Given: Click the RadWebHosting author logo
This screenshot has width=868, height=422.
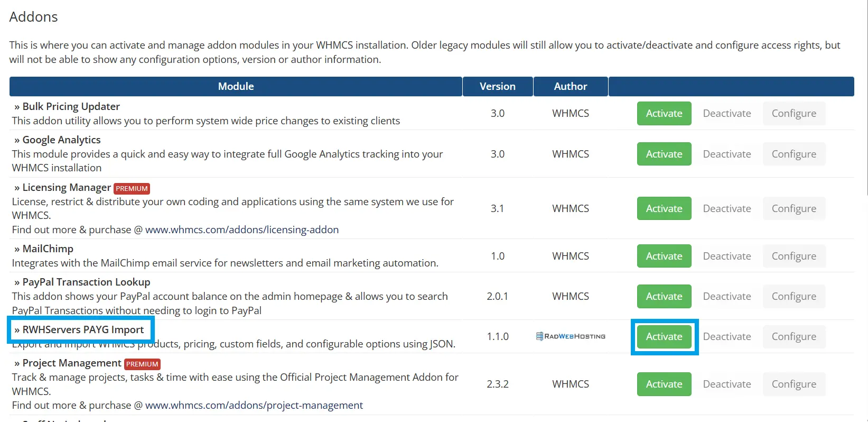Looking at the screenshot, I should click(571, 336).
